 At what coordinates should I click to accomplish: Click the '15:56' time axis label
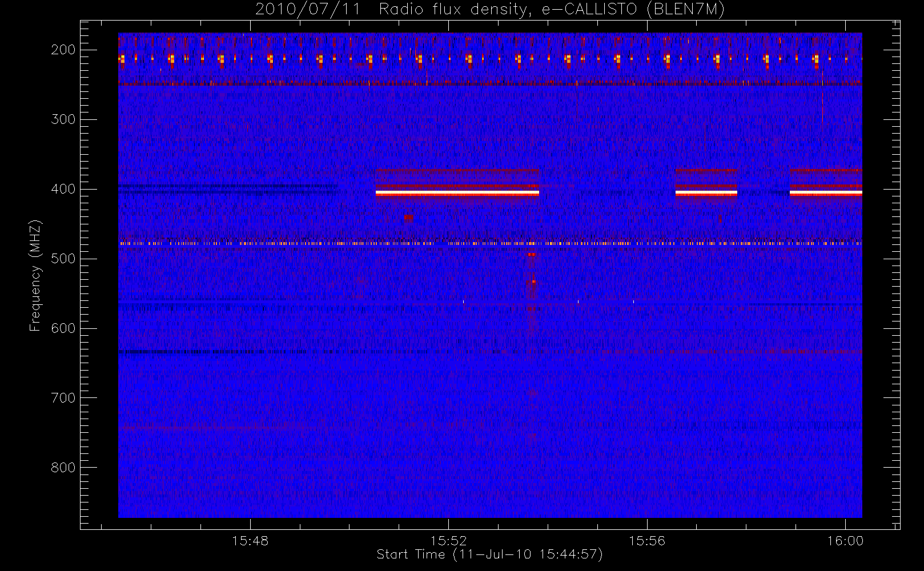click(x=647, y=541)
